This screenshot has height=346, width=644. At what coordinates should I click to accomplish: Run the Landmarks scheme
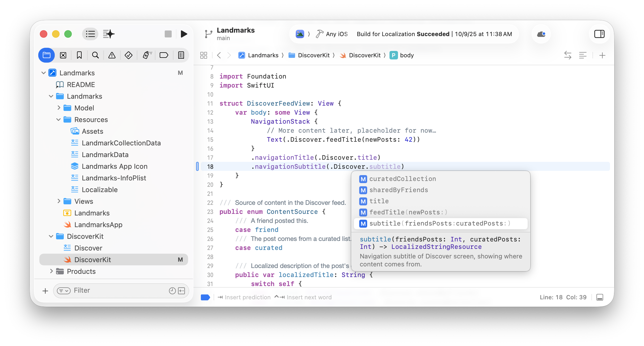184,34
